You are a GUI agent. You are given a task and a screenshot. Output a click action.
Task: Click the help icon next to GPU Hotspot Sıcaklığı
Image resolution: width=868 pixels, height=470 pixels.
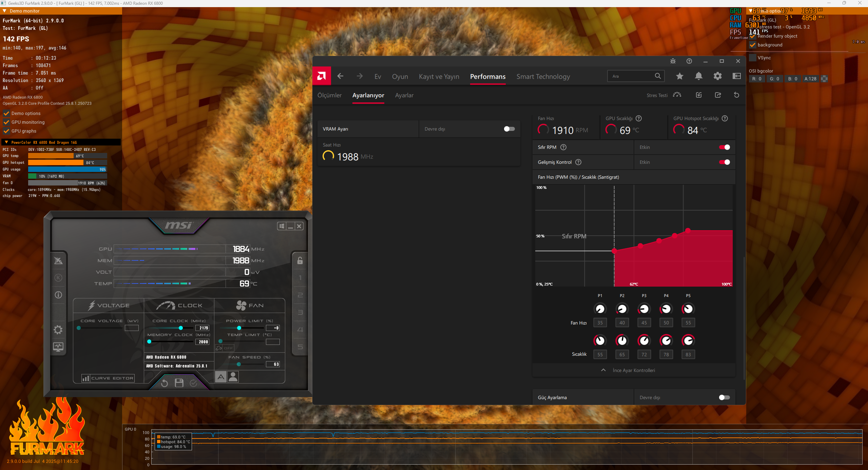(x=725, y=118)
